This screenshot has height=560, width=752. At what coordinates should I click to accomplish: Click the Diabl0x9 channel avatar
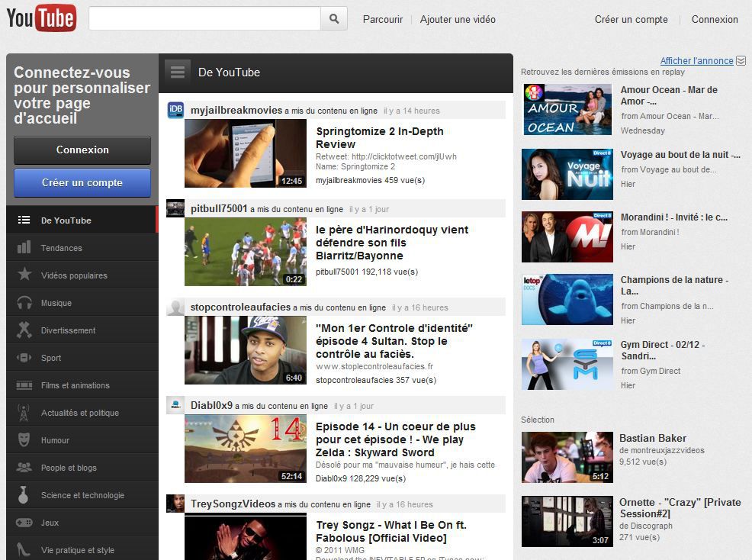[175, 405]
